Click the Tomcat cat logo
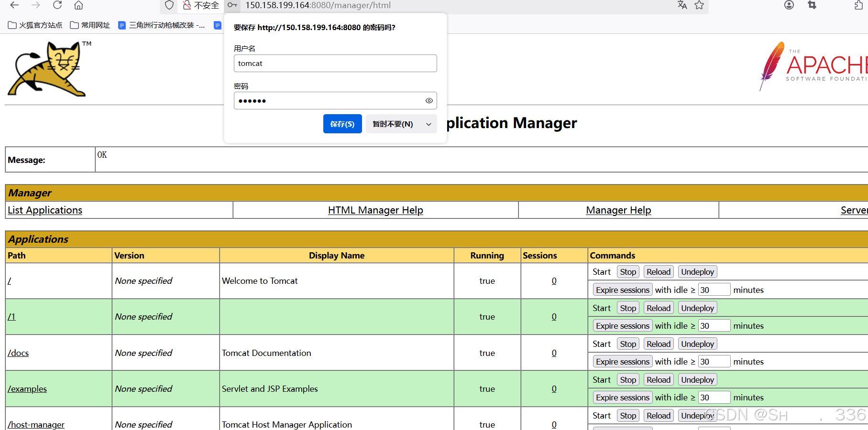 (x=48, y=69)
